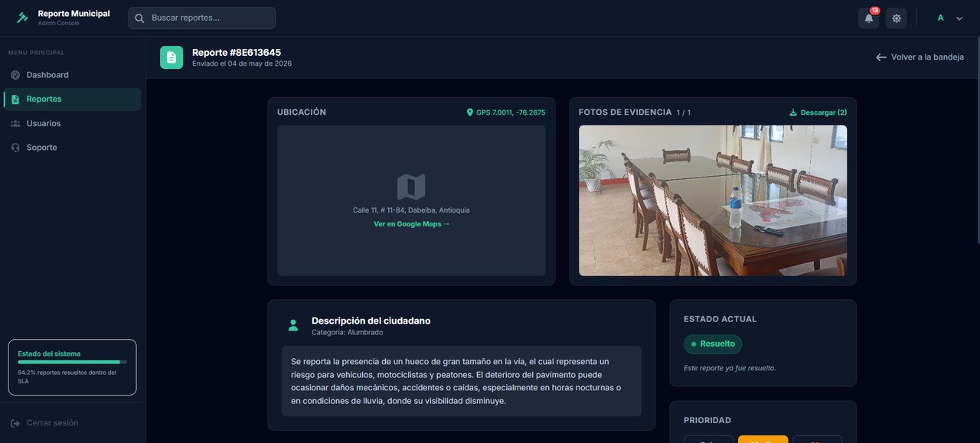Click Descargar (2) to download photos
Screen dimensions: 980x443
click(824, 112)
